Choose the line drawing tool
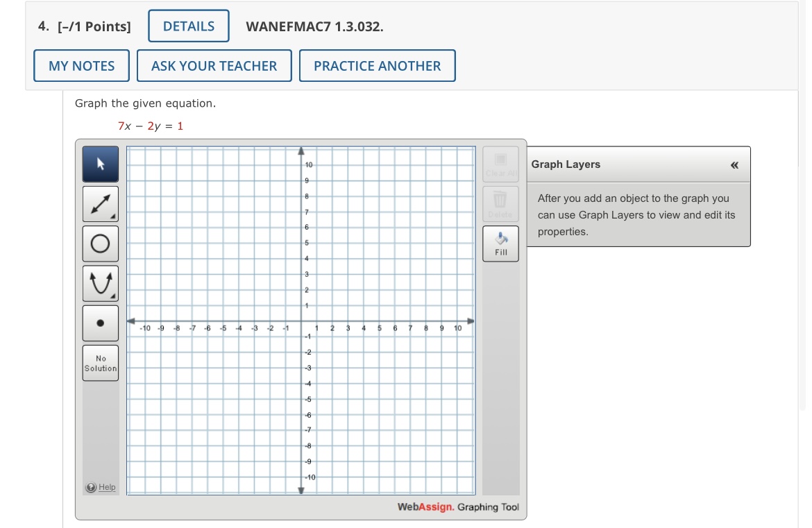The width and height of the screenshot is (812, 528). pos(101,204)
